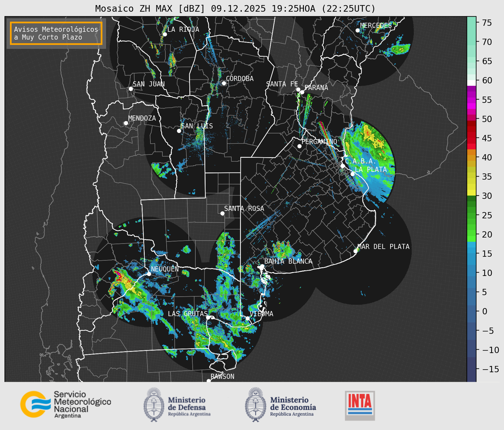Viewport: 504px width, 430px height.
Task: Click the LAS GRUTAS label text
Action: pos(188,314)
